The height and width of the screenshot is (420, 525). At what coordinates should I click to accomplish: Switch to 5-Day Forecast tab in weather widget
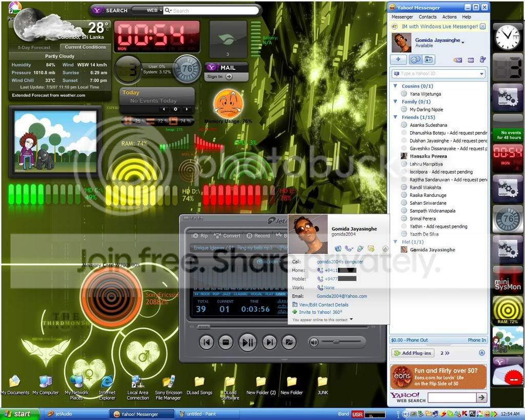pyautogui.click(x=34, y=48)
